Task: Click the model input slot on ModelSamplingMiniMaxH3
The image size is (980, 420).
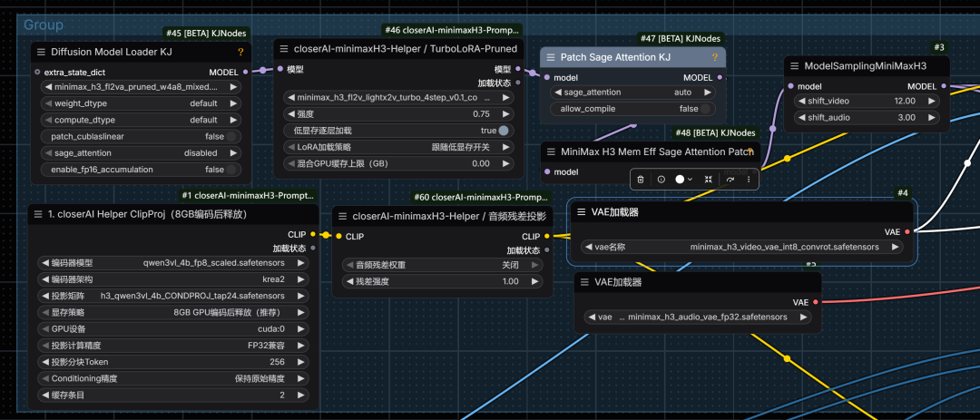Action: (x=791, y=86)
